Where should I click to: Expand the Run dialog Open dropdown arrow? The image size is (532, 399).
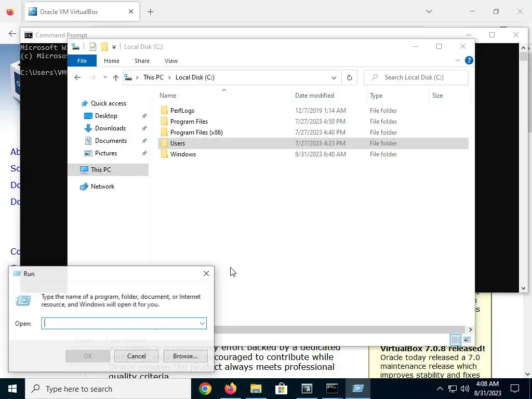[202, 323]
